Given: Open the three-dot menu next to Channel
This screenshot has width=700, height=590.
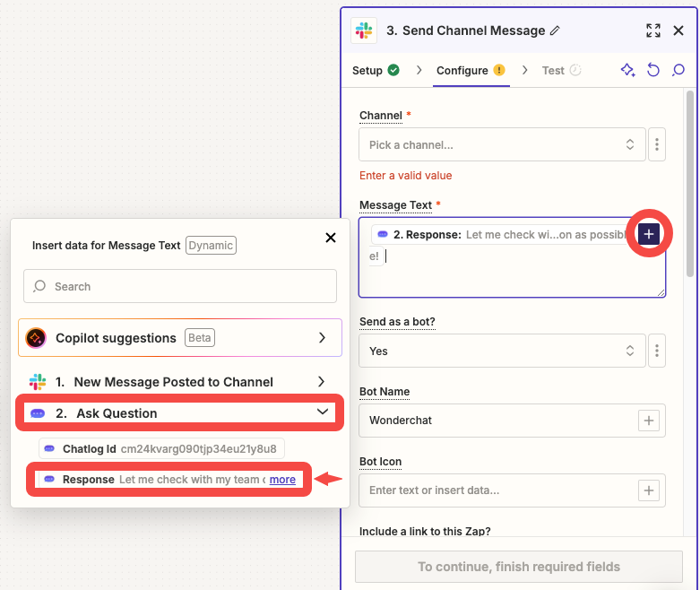Looking at the screenshot, I should 657,144.
